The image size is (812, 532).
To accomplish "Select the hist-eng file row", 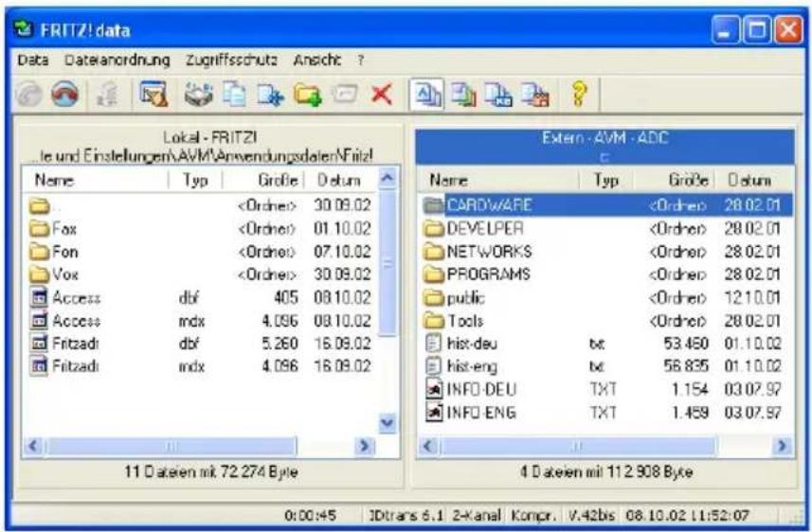I will 604,366.
